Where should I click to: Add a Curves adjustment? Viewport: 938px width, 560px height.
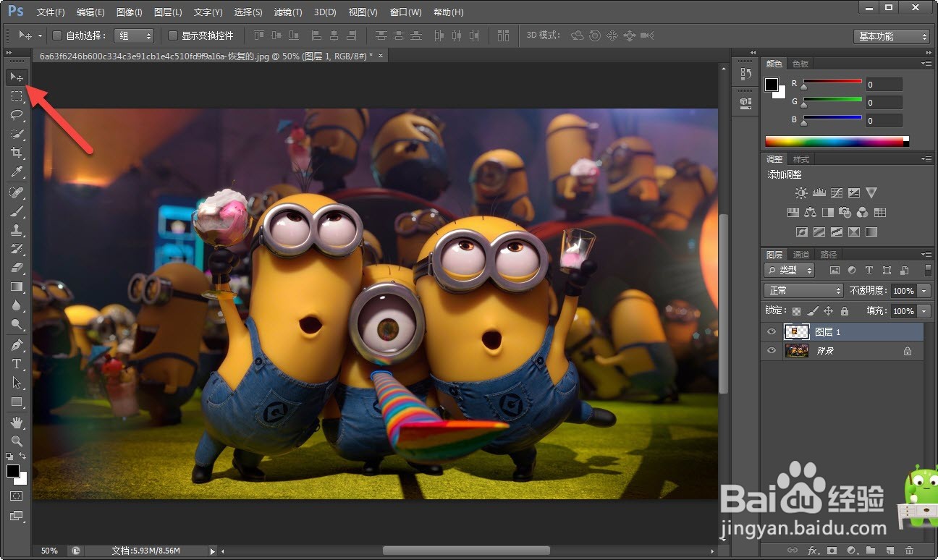tap(837, 192)
